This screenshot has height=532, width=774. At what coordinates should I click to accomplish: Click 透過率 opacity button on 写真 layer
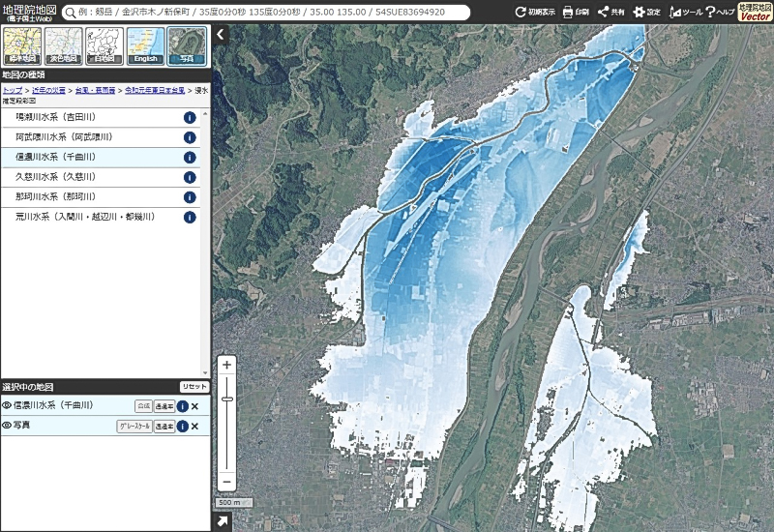(x=164, y=426)
